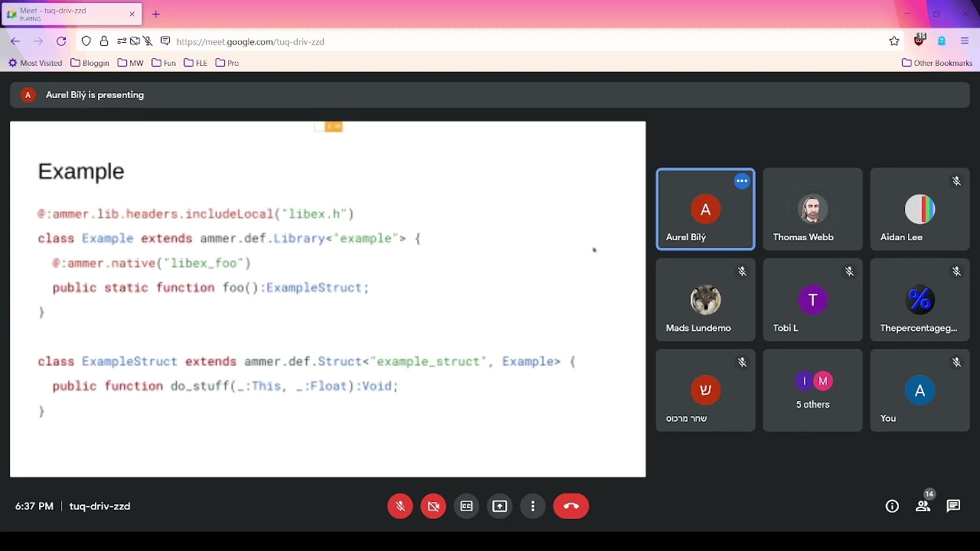Open meeting details info icon
Screen dimensions: 980x551
click(893, 507)
